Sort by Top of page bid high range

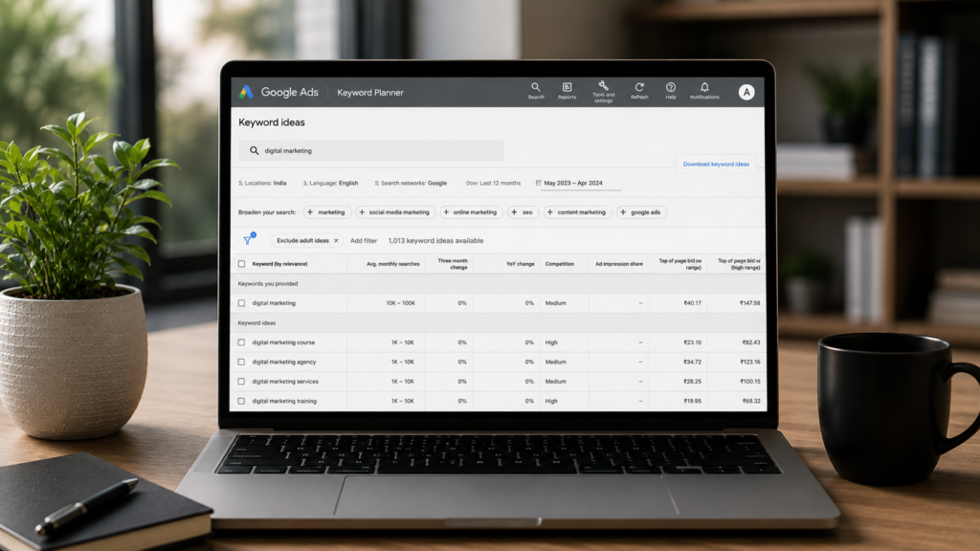[739, 264]
